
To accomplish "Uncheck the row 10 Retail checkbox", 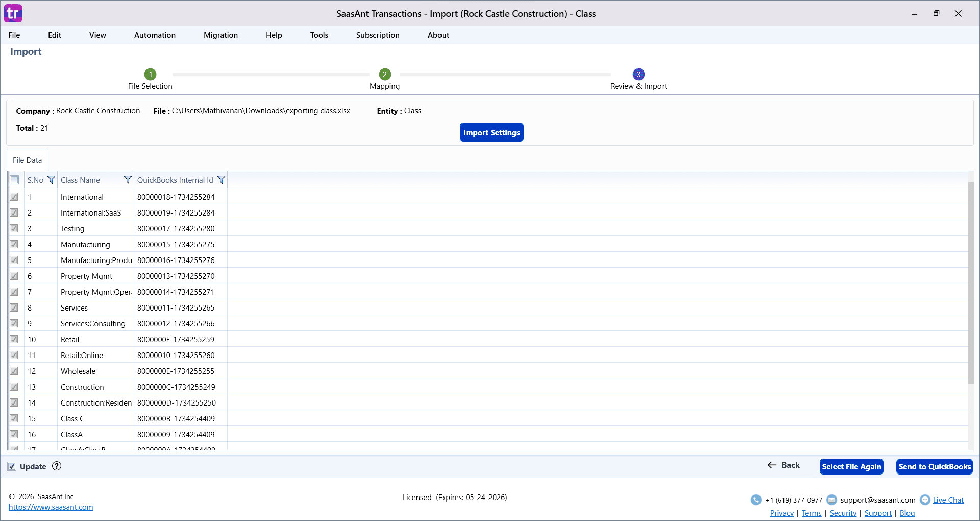I will pyautogui.click(x=14, y=339).
